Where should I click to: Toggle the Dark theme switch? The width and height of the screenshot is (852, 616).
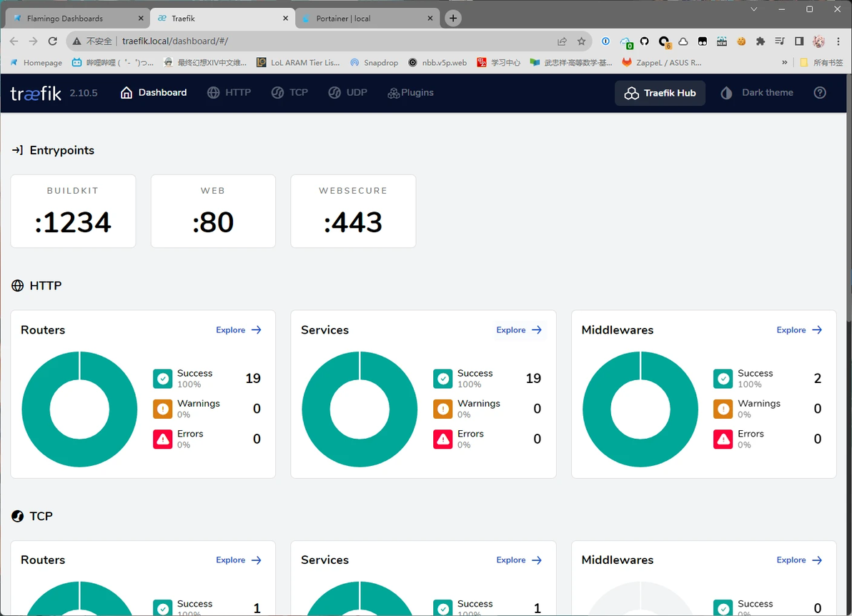(x=757, y=93)
